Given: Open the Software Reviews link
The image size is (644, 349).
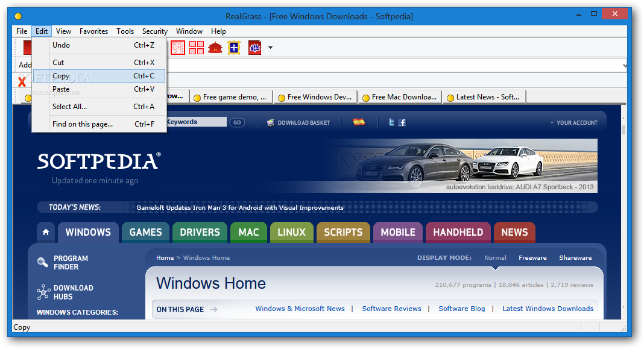Looking at the screenshot, I should (392, 309).
